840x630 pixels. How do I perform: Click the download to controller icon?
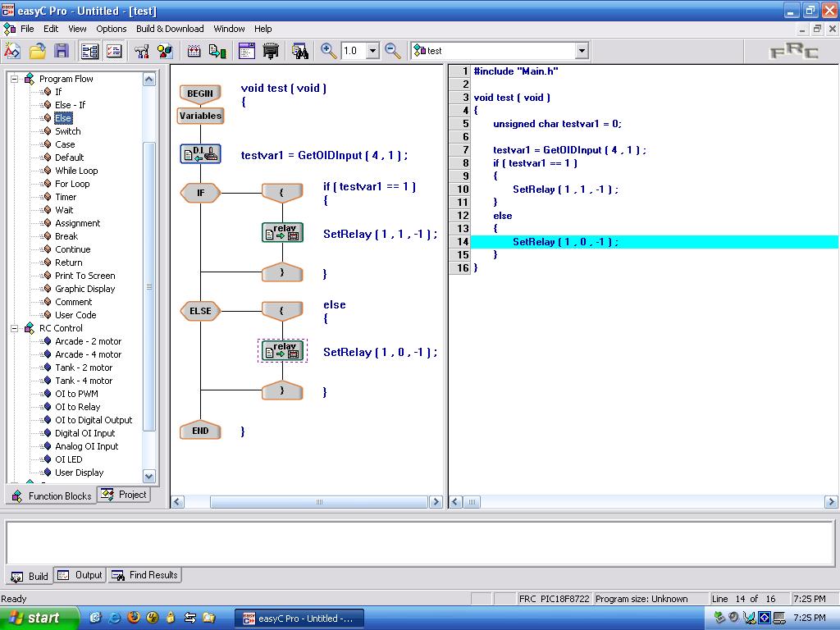(x=217, y=51)
